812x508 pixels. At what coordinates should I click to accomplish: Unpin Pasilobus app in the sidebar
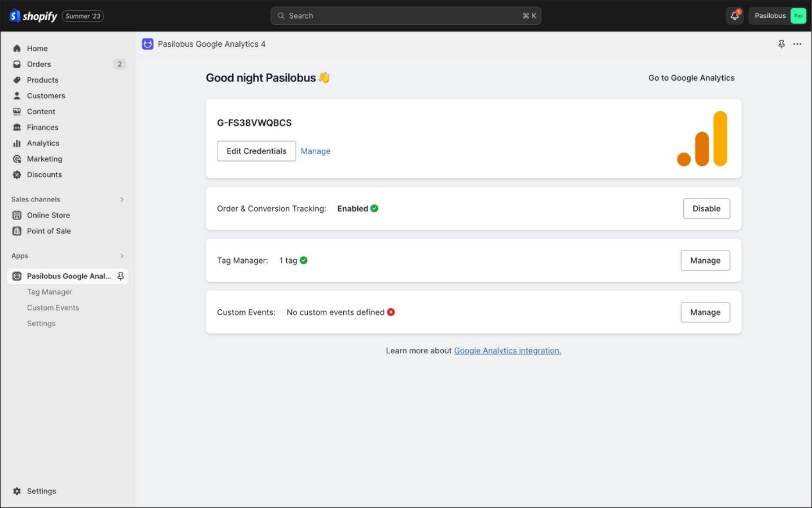click(x=120, y=276)
